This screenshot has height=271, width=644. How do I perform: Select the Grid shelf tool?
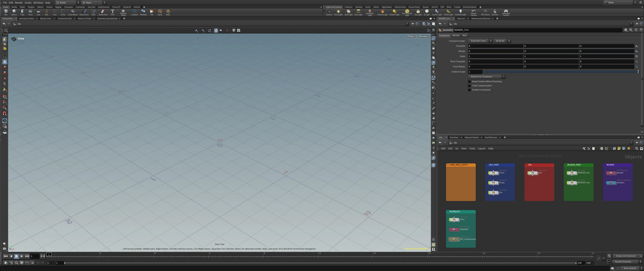[x=38, y=12]
